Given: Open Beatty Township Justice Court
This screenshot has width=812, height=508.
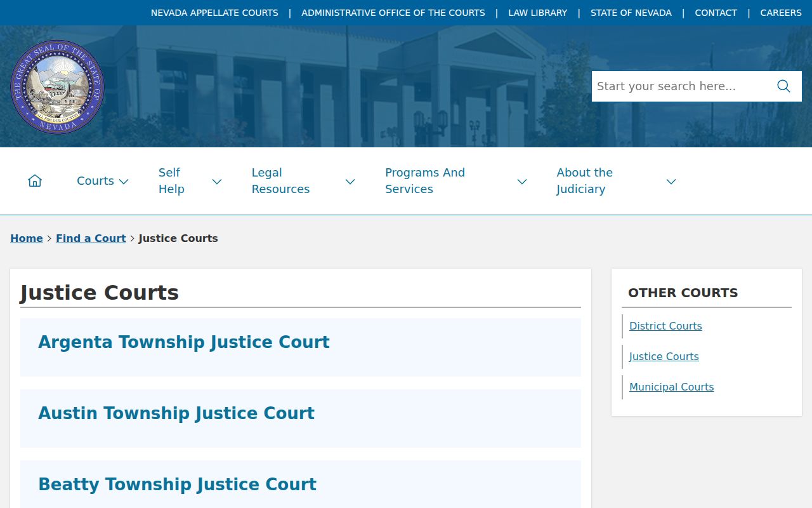Looking at the screenshot, I should [177, 485].
